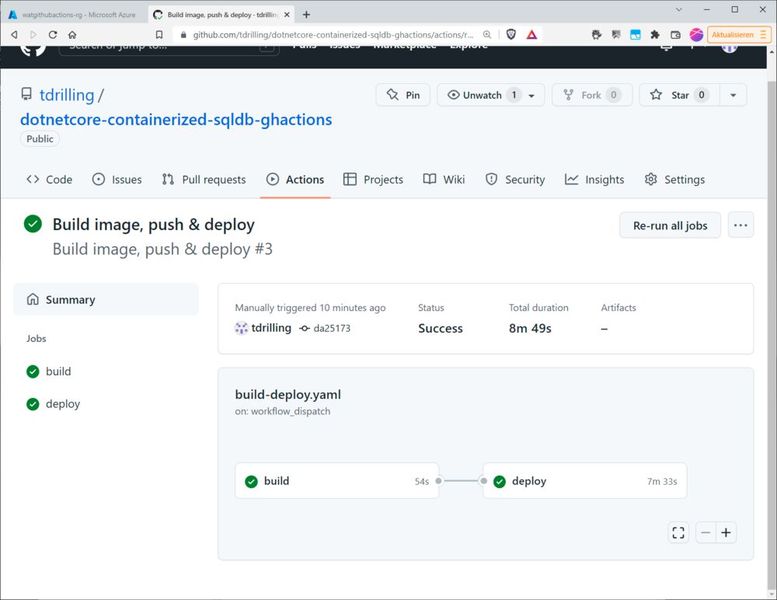Go to browser home page icon
The height and width of the screenshot is (600, 777).
72,34
